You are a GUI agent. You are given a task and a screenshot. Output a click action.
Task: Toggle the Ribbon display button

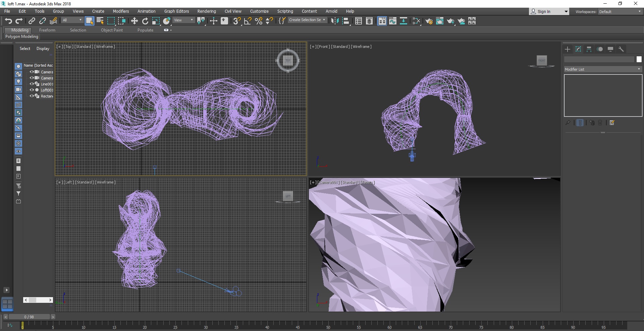pos(382,21)
